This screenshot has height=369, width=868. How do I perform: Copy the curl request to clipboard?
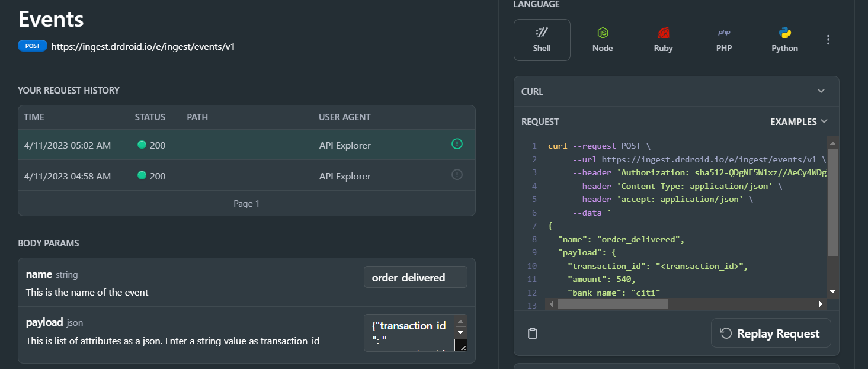point(533,333)
